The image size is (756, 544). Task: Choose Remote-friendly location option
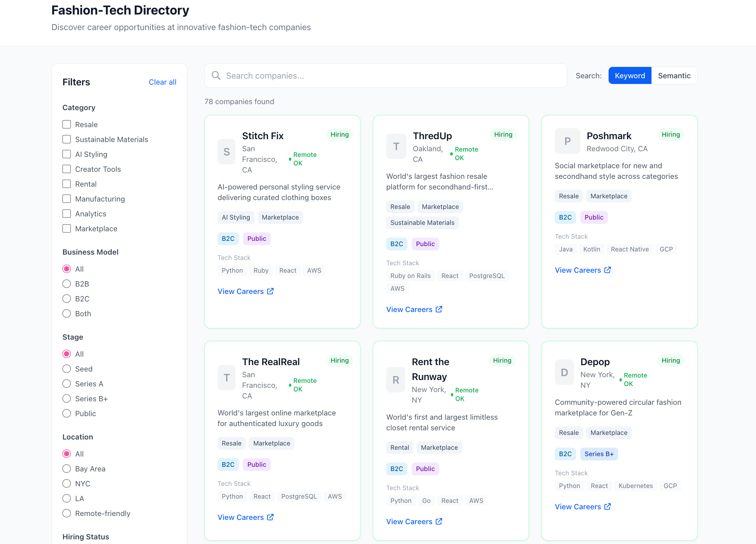[67, 513]
